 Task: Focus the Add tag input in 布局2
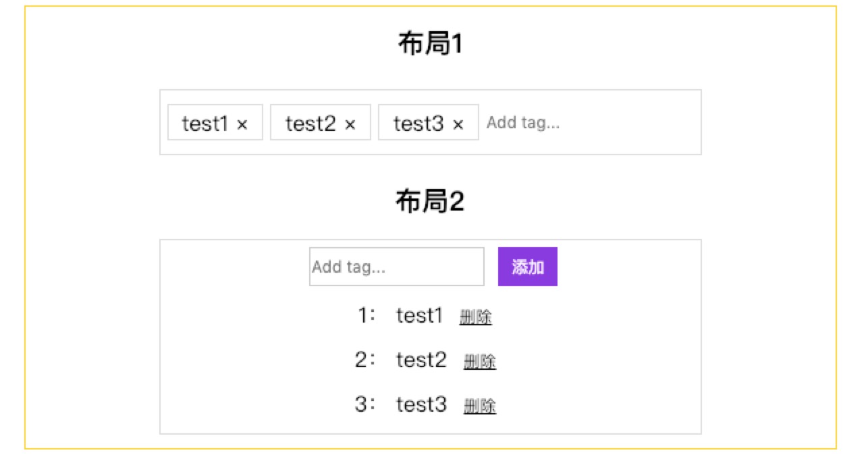(397, 267)
